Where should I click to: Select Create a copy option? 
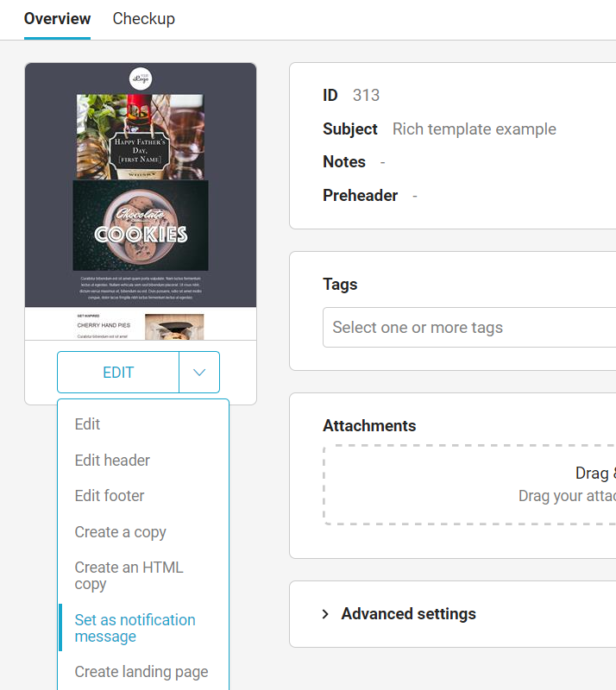tap(120, 532)
